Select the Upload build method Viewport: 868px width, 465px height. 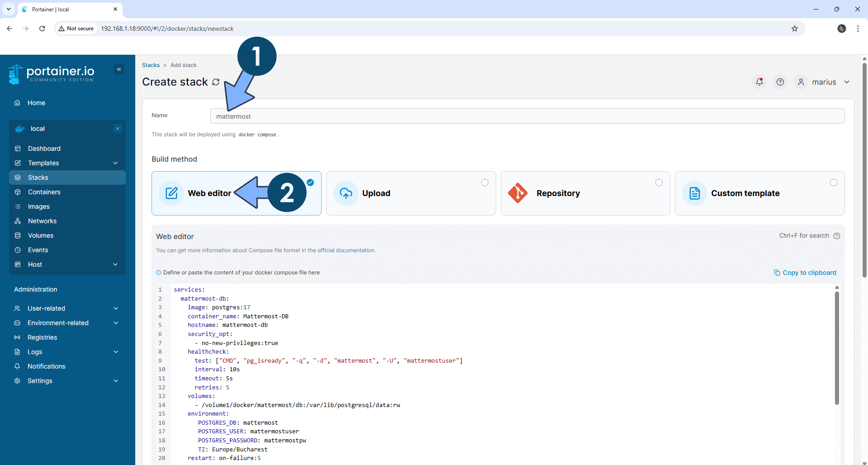coord(411,193)
